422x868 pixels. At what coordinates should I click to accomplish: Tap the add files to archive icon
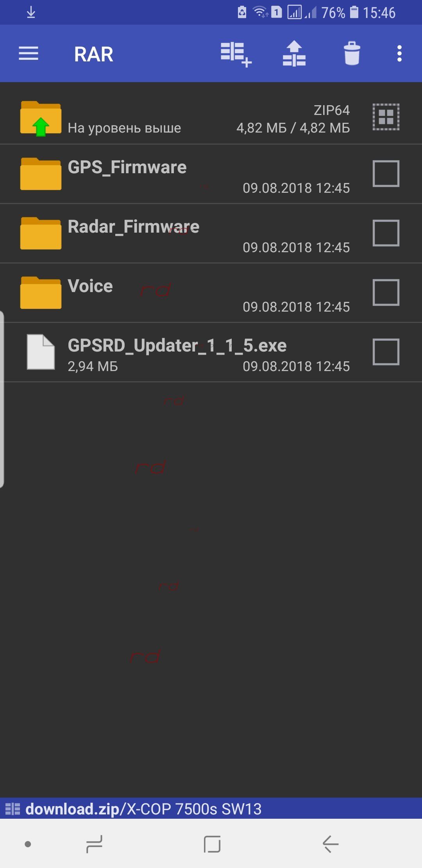(236, 54)
